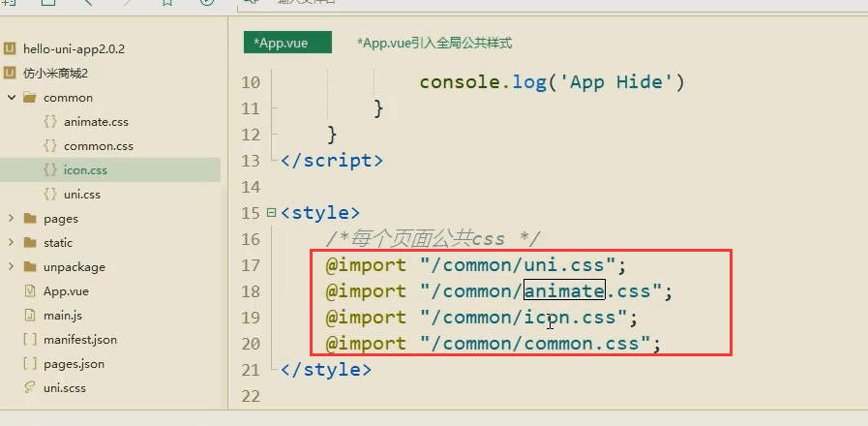
Task: Click the manifest.json file icon
Action: tap(30, 340)
